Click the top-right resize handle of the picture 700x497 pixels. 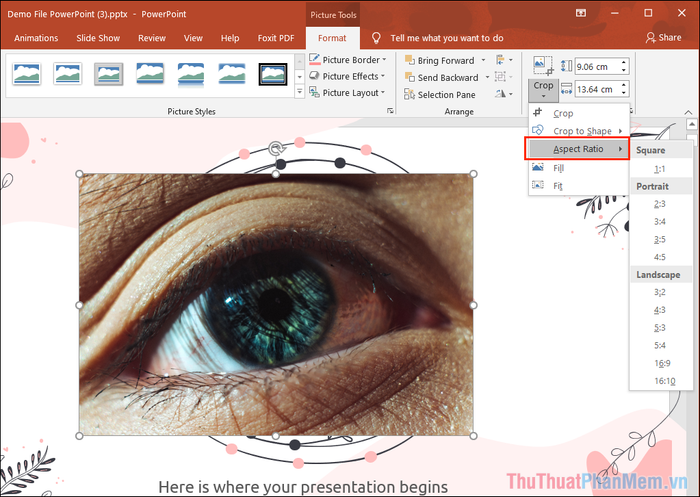tap(474, 174)
